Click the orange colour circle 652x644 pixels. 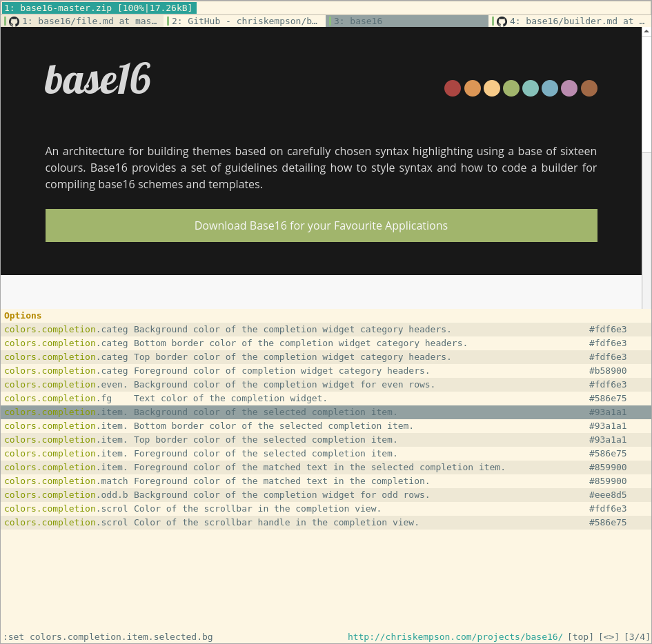pyautogui.click(x=473, y=88)
